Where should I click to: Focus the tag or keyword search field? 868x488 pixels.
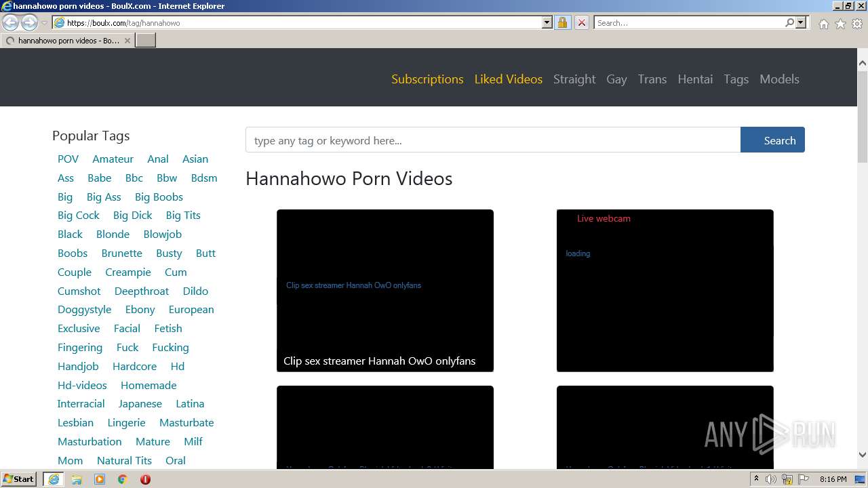tap(493, 140)
